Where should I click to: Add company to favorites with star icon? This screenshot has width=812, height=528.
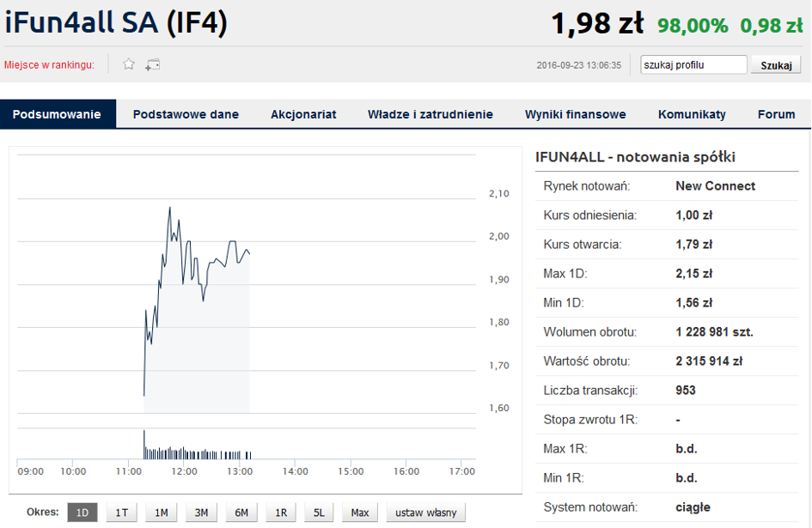(129, 64)
